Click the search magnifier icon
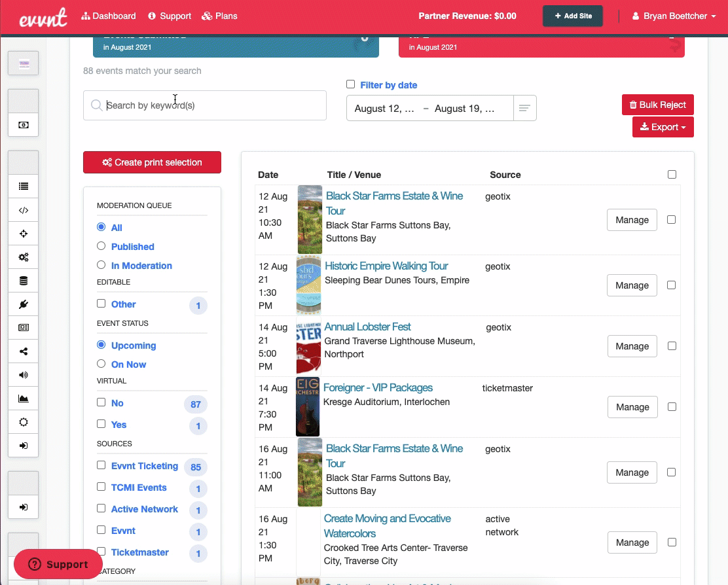Image resolution: width=728 pixels, height=585 pixels. pos(97,105)
